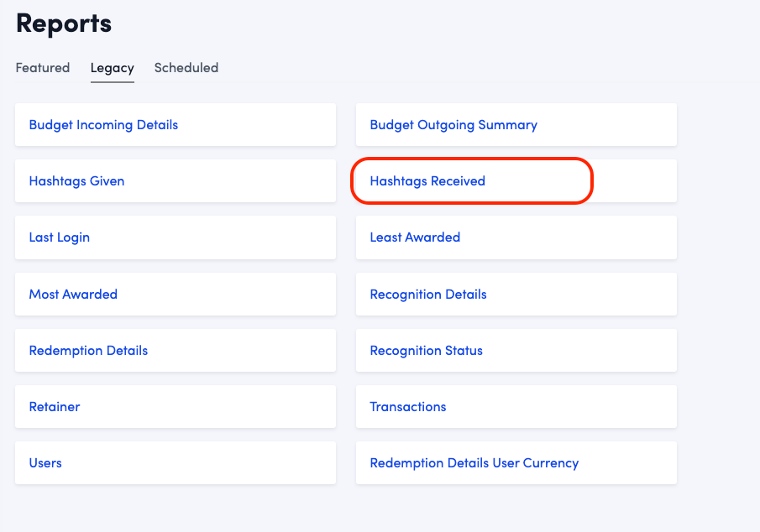Click the Reports page heading
The height and width of the screenshot is (532, 760).
pyautogui.click(x=64, y=23)
